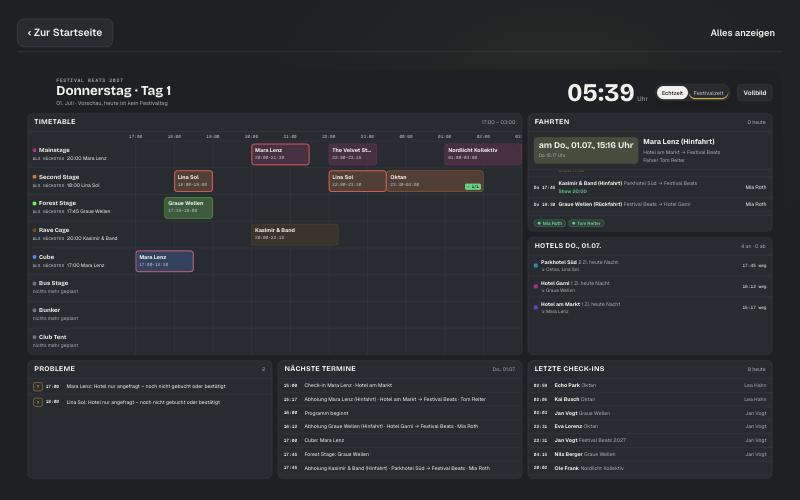
Task: Open Vollbild fullscreen view
Action: coord(755,93)
